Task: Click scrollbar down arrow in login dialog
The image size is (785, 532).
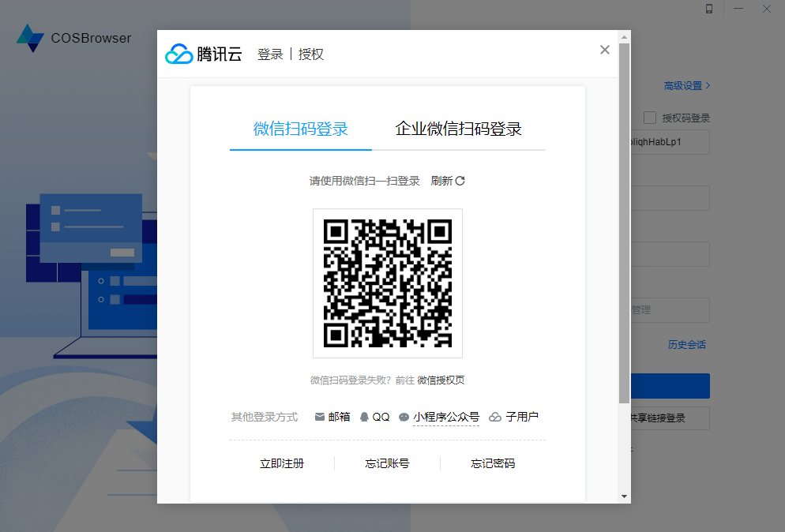Action: 624,496
